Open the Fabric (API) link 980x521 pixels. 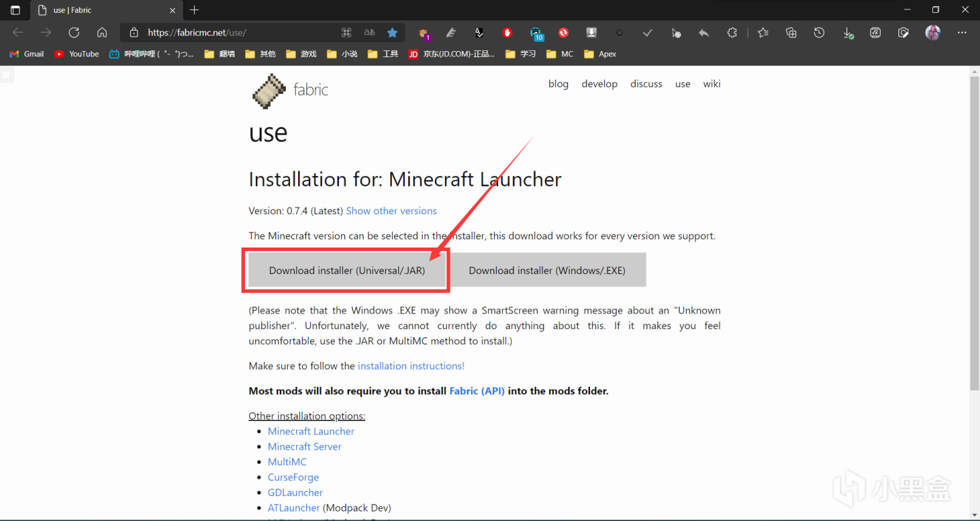pos(477,391)
